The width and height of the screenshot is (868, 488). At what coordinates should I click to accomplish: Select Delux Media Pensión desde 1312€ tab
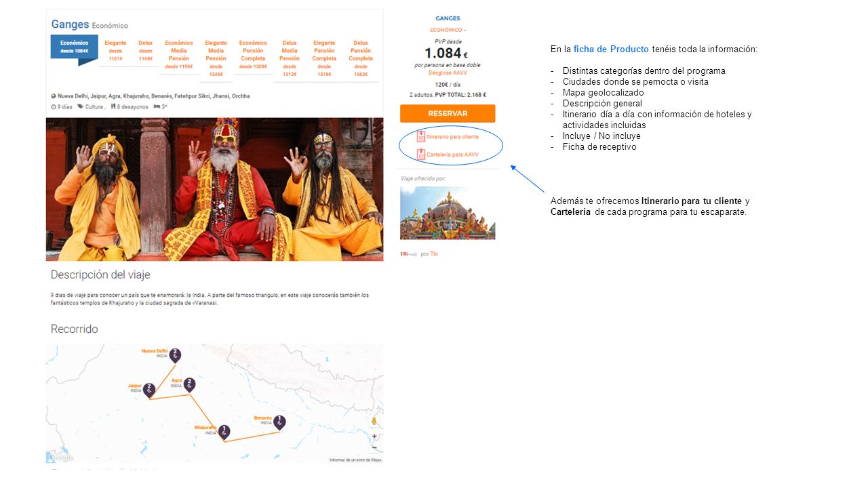[x=290, y=58]
